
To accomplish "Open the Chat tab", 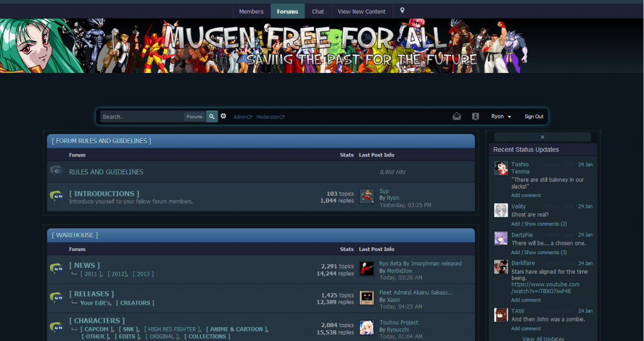I will pos(318,11).
